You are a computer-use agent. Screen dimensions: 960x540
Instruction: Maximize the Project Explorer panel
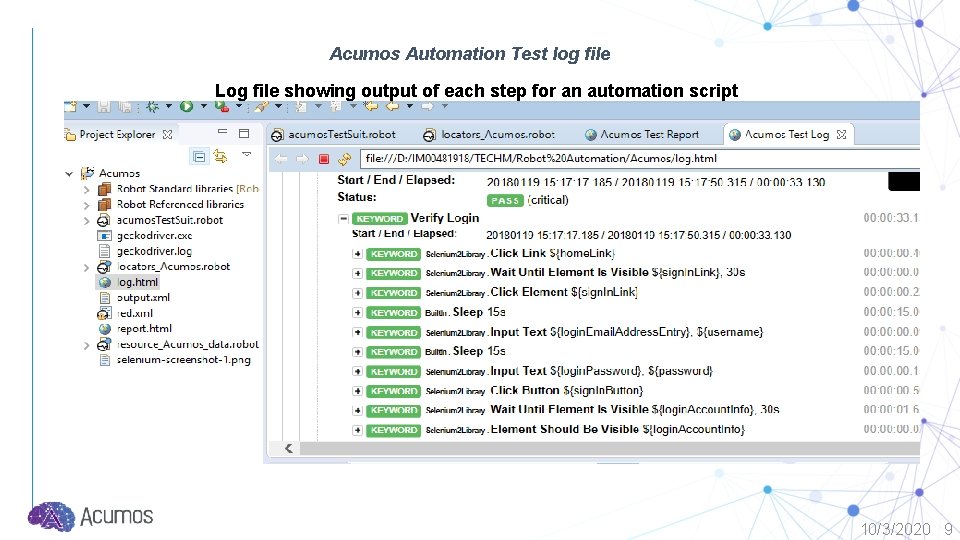244,133
